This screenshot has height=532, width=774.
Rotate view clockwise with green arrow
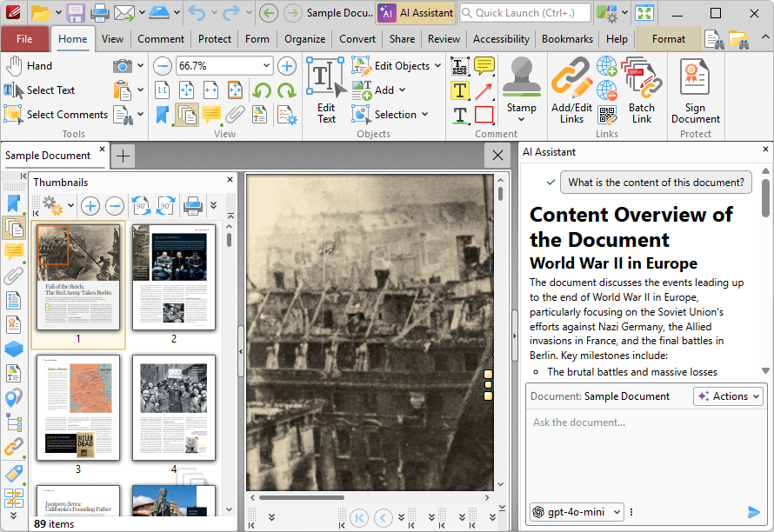[x=286, y=90]
